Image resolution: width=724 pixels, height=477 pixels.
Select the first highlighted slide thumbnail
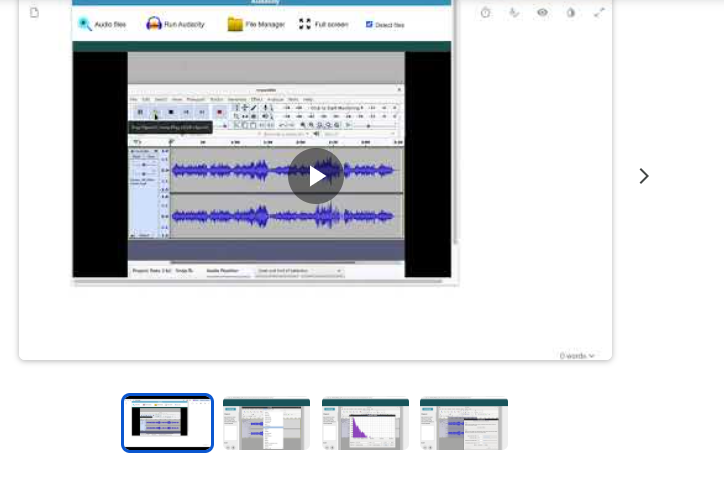coord(167,423)
